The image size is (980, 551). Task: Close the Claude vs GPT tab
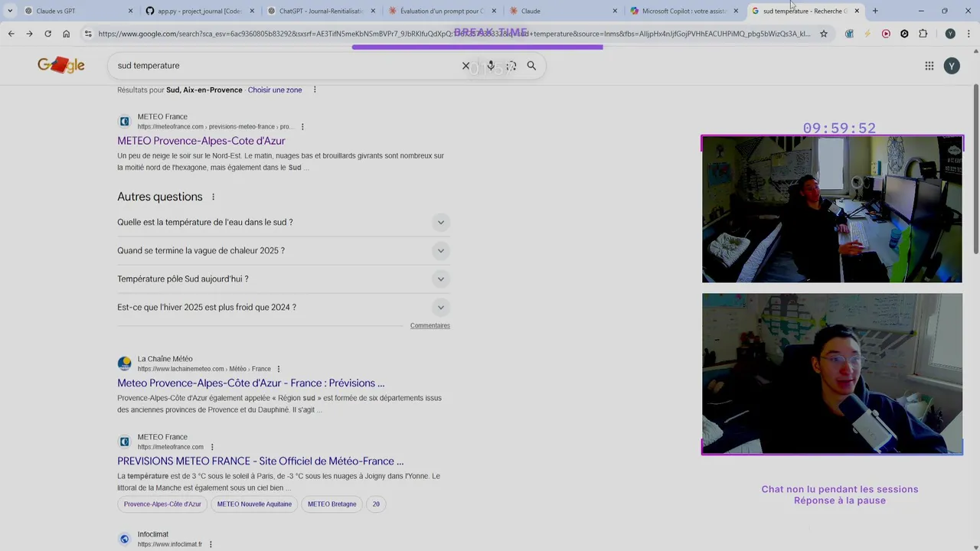tap(130, 11)
